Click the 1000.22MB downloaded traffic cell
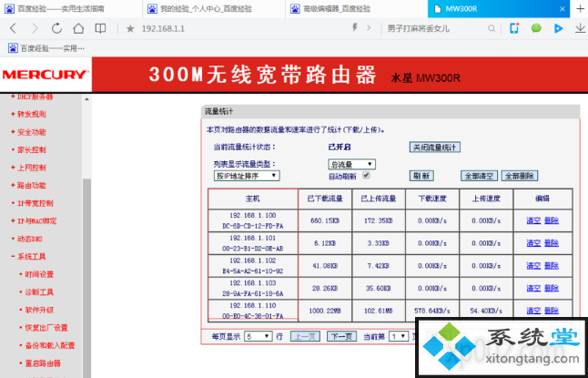 [325, 311]
